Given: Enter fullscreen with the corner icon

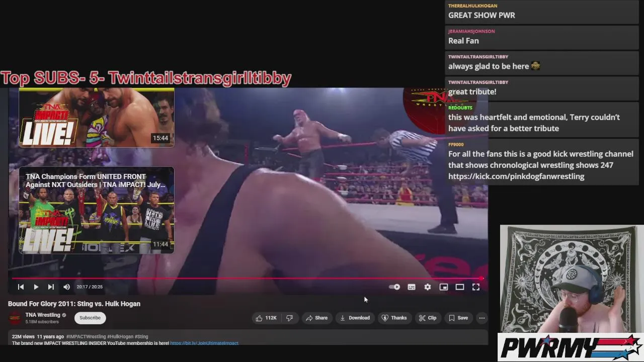Looking at the screenshot, I should click(x=476, y=287).
